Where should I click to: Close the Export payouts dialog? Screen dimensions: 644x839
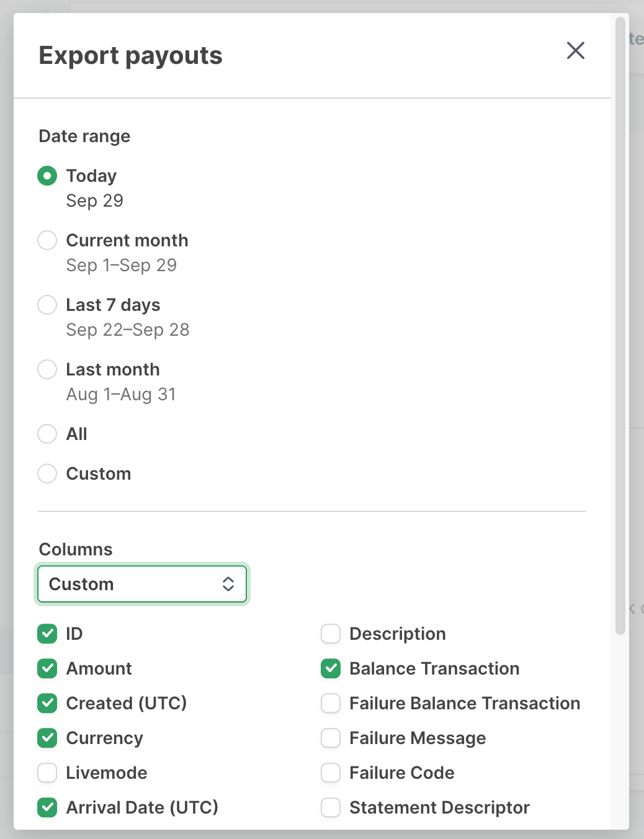(575, 50)
